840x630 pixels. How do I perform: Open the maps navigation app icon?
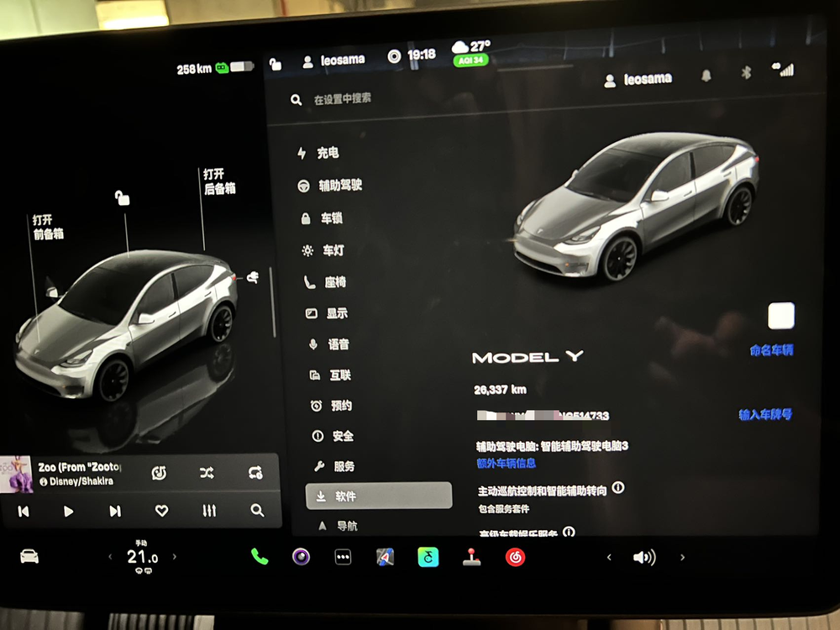[x=386, y=557]
